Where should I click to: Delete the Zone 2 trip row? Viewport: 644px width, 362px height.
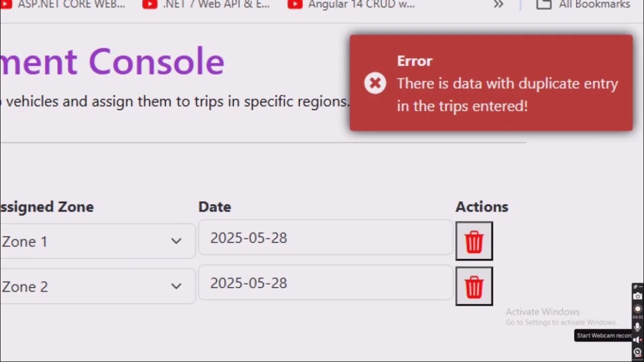coord(474,287)
